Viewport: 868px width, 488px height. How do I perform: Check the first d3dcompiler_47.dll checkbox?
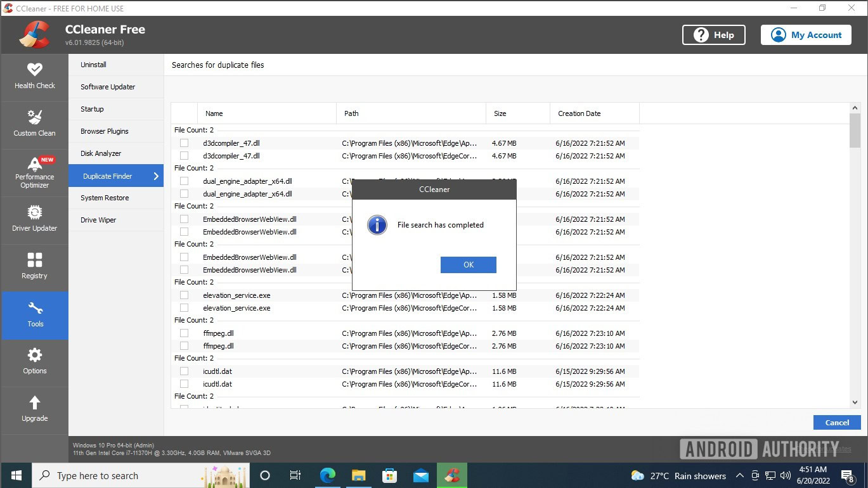[x=184, y=143]
